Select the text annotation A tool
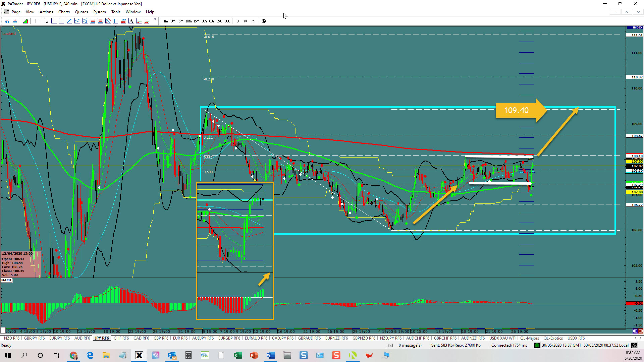The width and height of the screenshot is (644, 362). click(x=131, y=21)
